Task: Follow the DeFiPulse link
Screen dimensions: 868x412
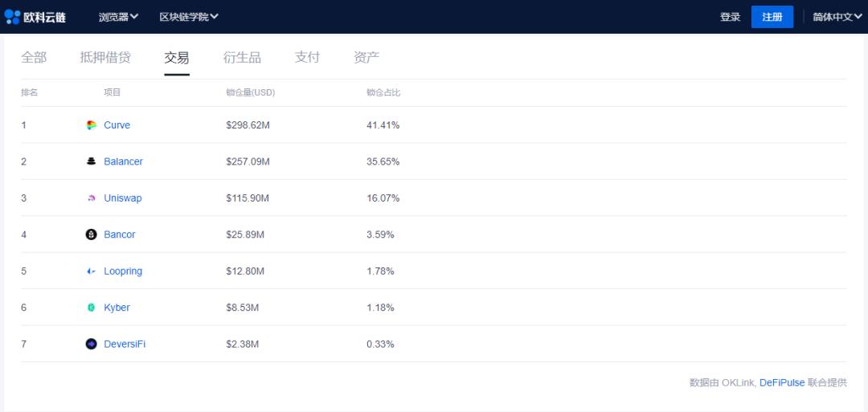Action: (x=782, y=383)
